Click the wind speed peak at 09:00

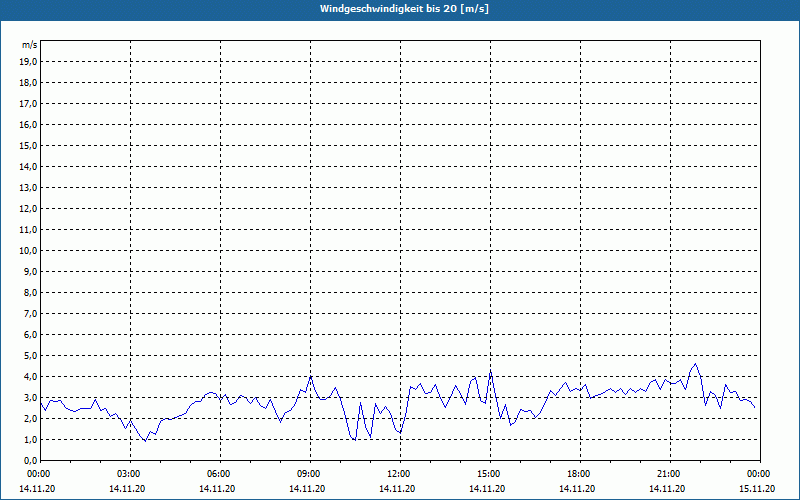click(x=311, y=377)
